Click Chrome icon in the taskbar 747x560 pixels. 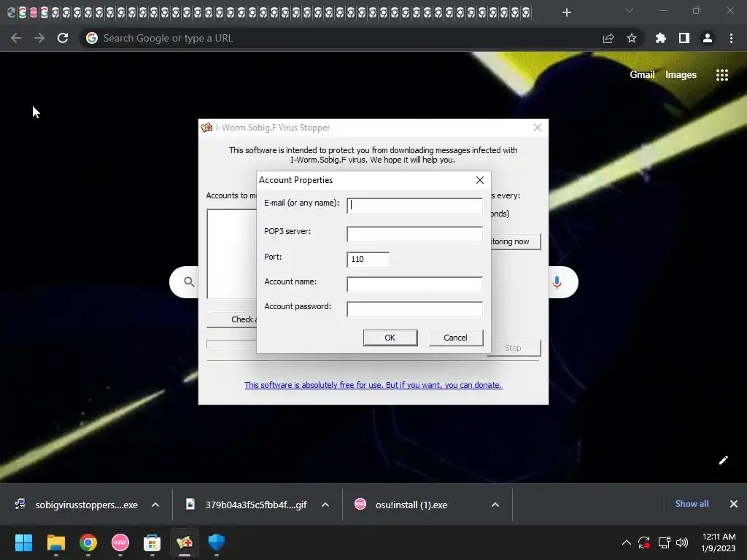click(x=88, y=542)
